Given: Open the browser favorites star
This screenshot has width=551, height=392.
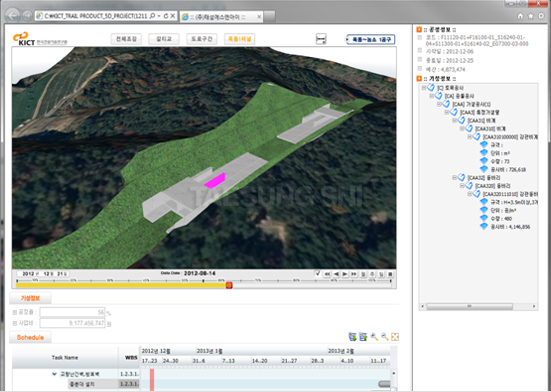Looking at the screenshot, I should (531, 16).
